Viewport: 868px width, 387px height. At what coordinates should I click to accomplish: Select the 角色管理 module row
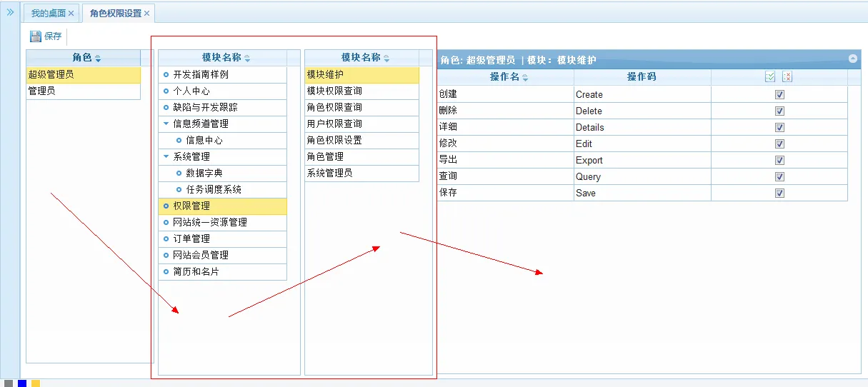tap(362, 156)
